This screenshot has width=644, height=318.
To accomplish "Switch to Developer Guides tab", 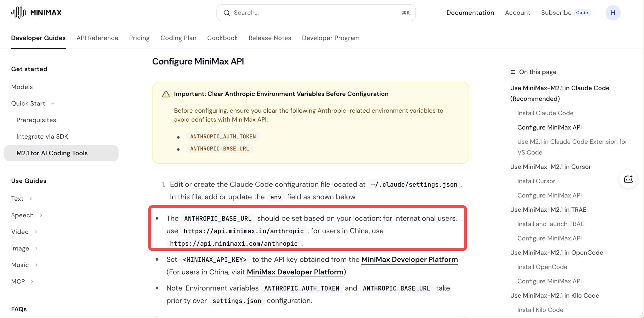I will pyautogui.click(x=38, y=38).
